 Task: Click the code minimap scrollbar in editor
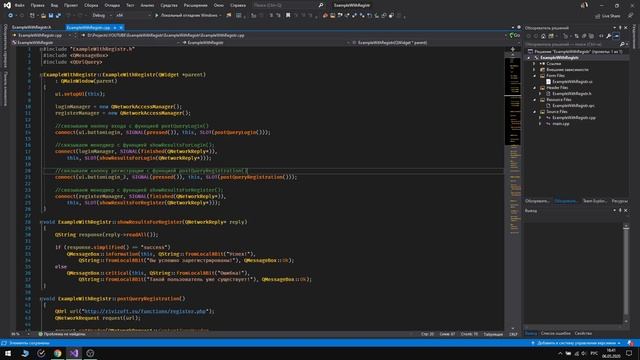pyautogui.click(x=513, y=192)
